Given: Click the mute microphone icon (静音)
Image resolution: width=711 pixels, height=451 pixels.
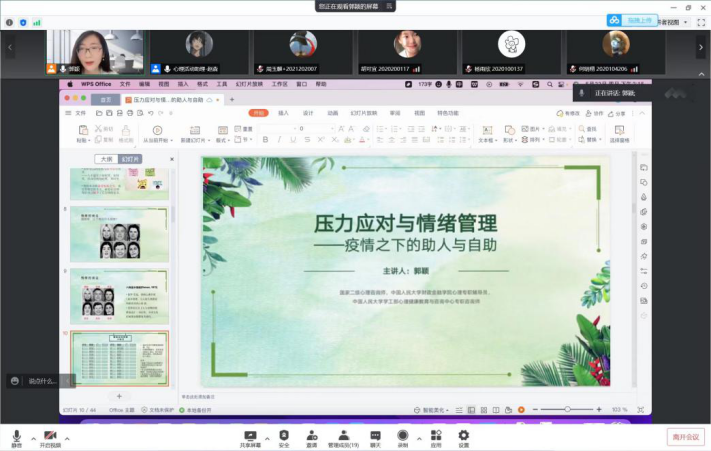Looking at the screenshot, I should tap(16, 436).
